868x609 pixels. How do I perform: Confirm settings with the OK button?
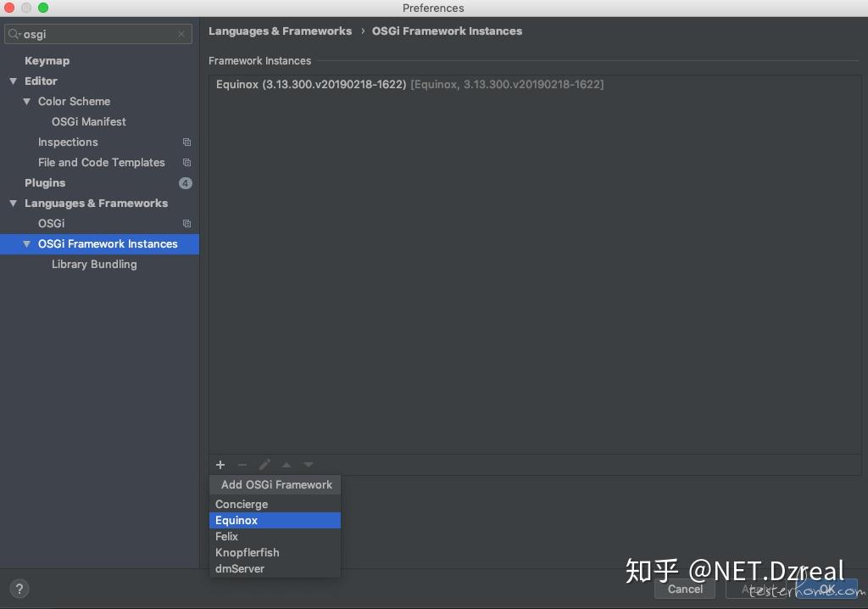click(827, 589)
